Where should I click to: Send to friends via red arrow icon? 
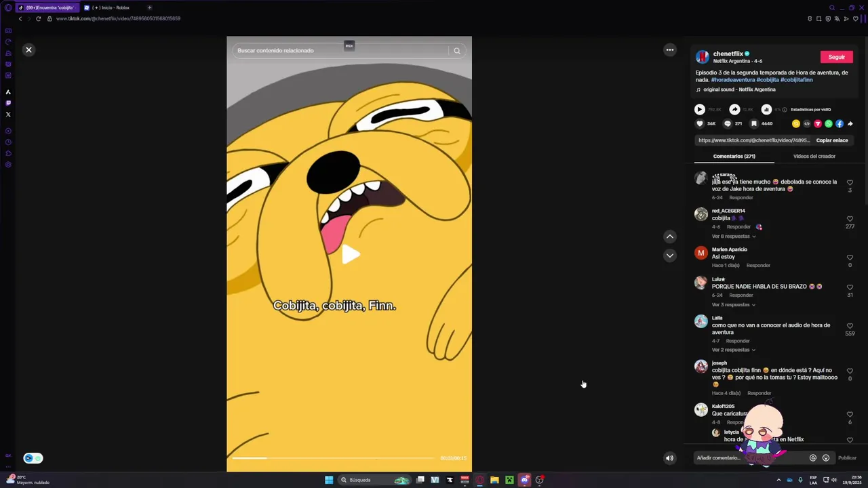(x=818, y=124)
